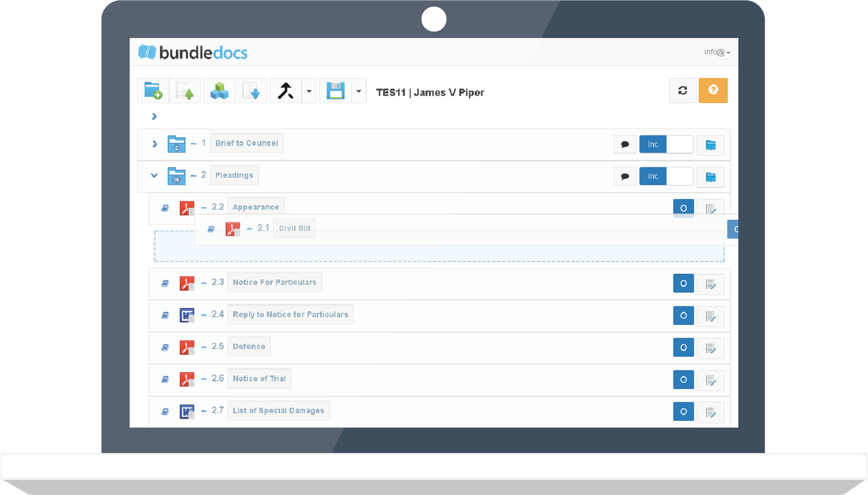Open the info email menu
The width and height of the screenshot is (868, 495).
716,52
